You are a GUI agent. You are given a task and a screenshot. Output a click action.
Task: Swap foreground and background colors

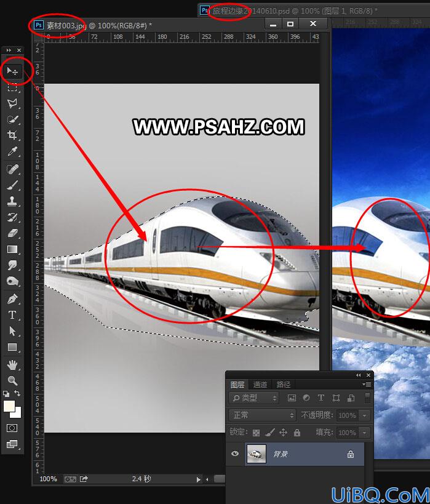(x=17, y=393)
